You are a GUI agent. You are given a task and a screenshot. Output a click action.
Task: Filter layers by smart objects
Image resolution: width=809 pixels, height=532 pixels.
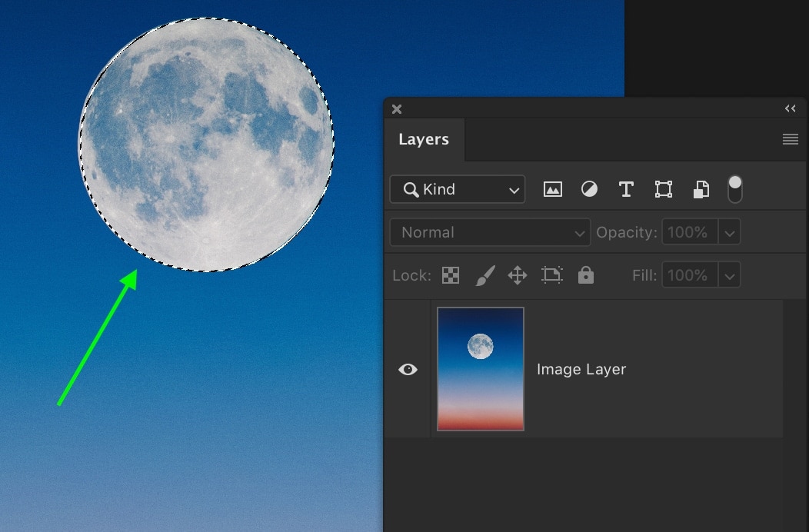point(700,189)
